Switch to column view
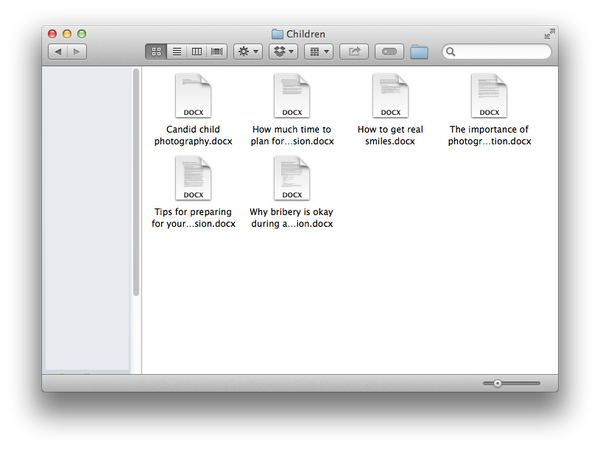 (x=197, y=51)
